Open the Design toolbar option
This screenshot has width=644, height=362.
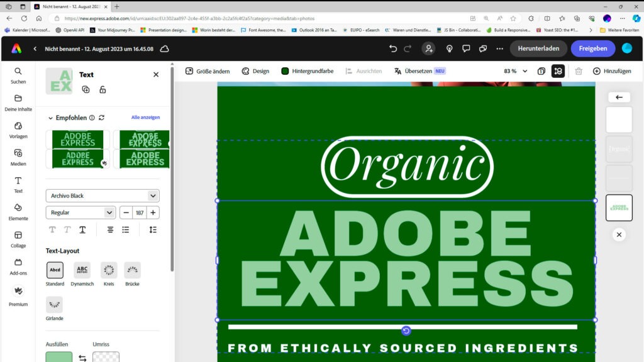[255, 71]
